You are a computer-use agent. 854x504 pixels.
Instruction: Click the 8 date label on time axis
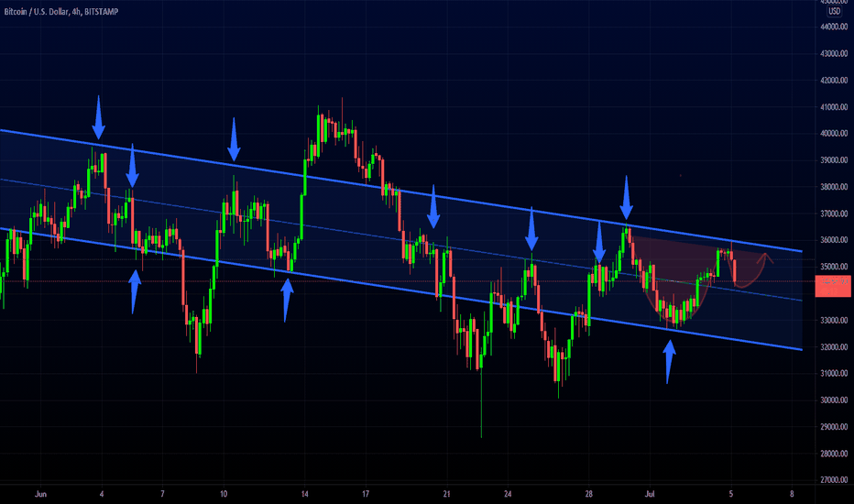coord(792,494)
